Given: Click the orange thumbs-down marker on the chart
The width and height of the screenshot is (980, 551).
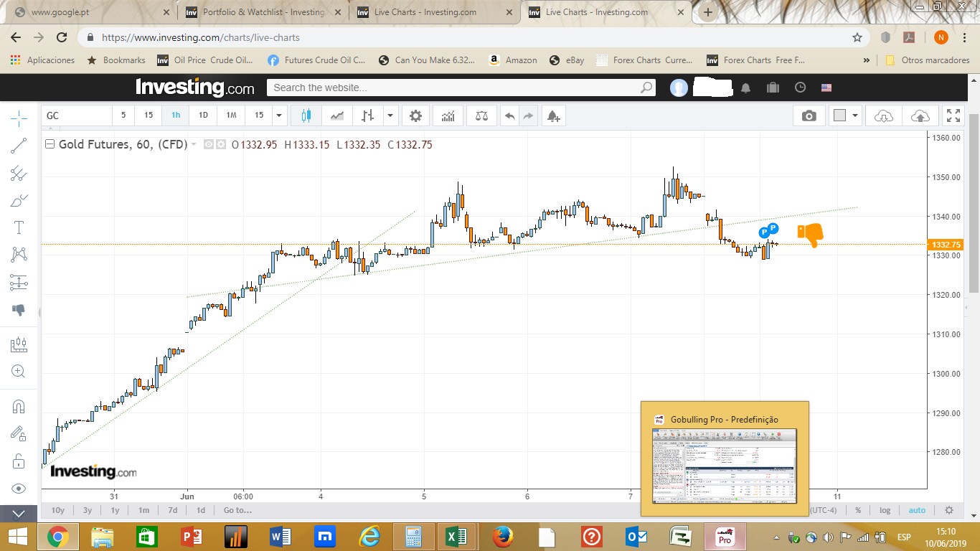Looking at the screenshot, I should [x=810, y=235].
